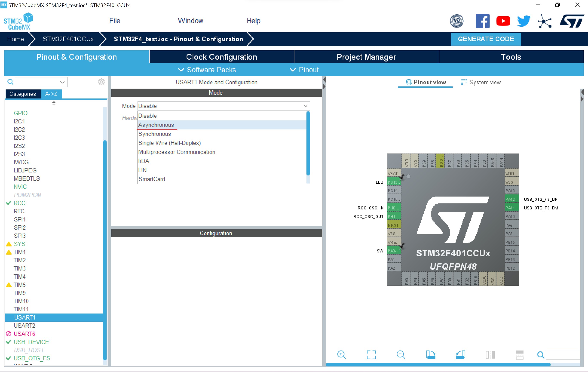Click the pin search magnifier icon

point(540,355)
